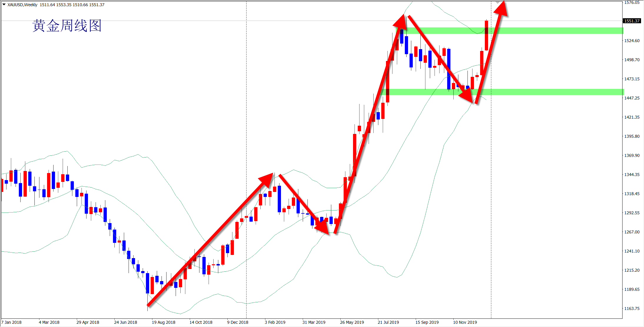
Task: Click the 1447.25 price axis label
Action: [x=632, y=98]
